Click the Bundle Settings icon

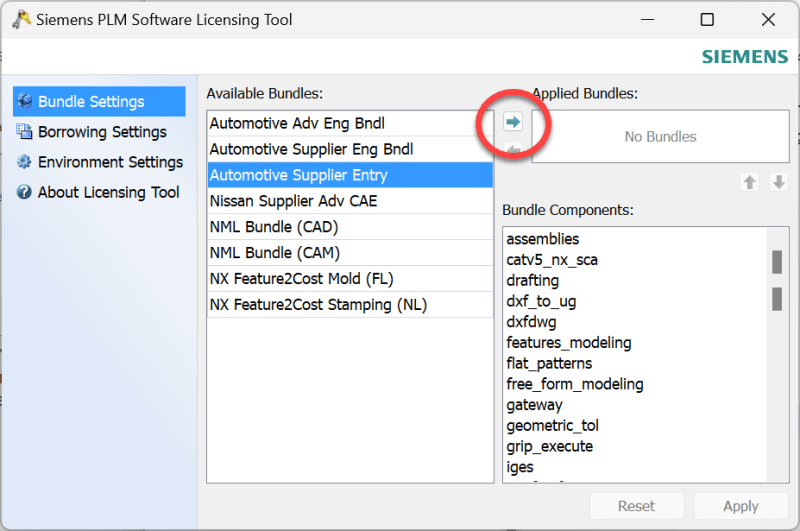point(24,101)
